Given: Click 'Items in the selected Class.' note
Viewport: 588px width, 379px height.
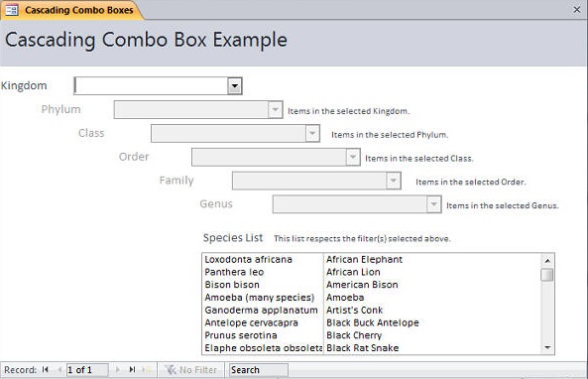Looking at the screenshot, I should point(419,159).
